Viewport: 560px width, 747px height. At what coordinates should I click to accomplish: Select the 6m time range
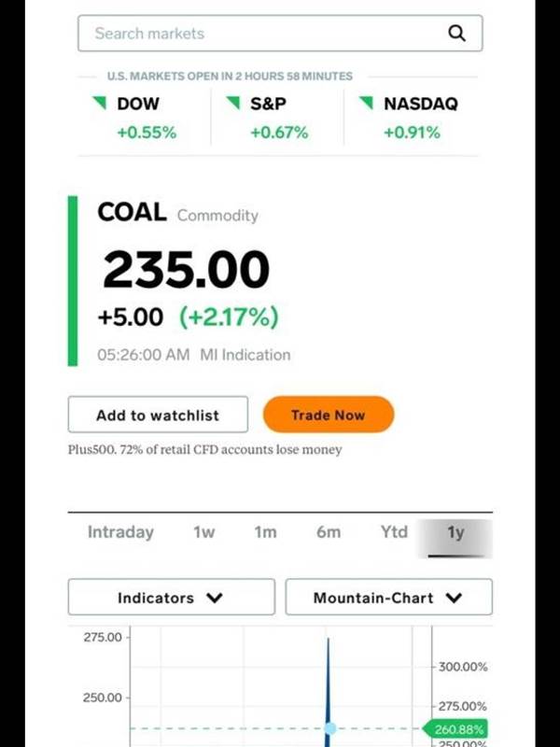point(329,532)
